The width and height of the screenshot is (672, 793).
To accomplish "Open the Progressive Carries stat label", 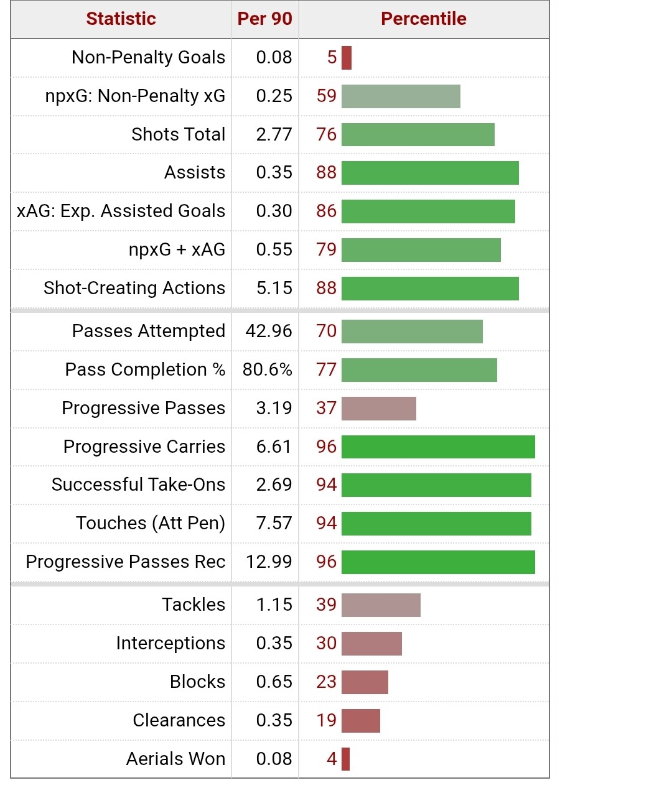I will (x=144, y=447).
